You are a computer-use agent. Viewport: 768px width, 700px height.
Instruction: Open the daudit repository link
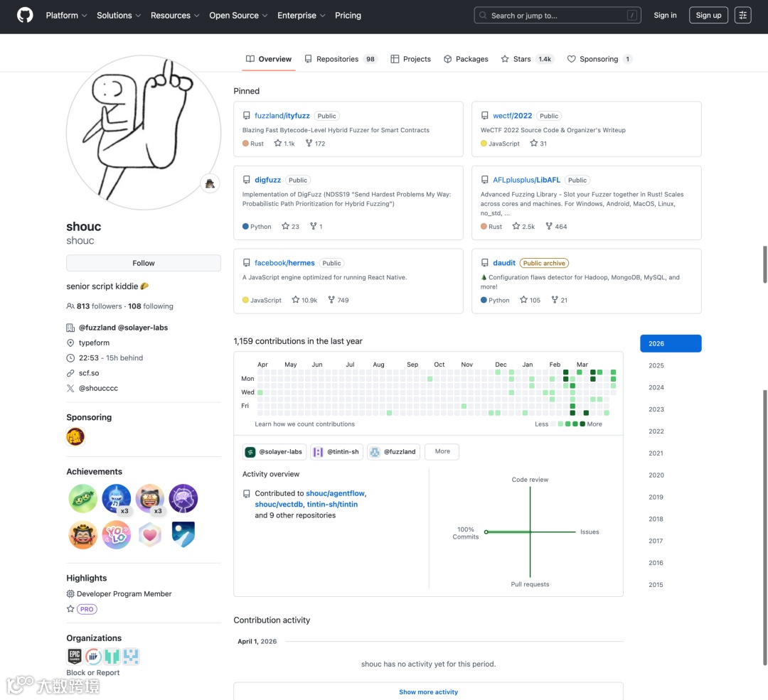pos(504,263)
